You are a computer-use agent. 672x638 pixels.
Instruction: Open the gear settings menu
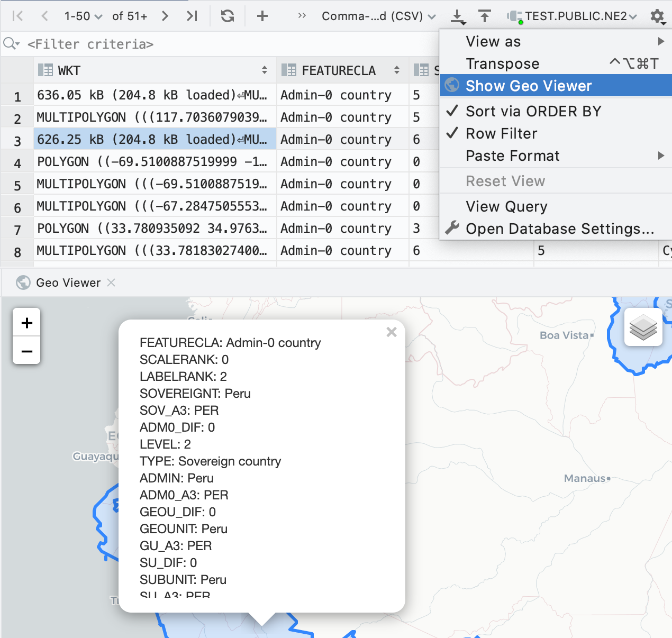tap(658, 16)
